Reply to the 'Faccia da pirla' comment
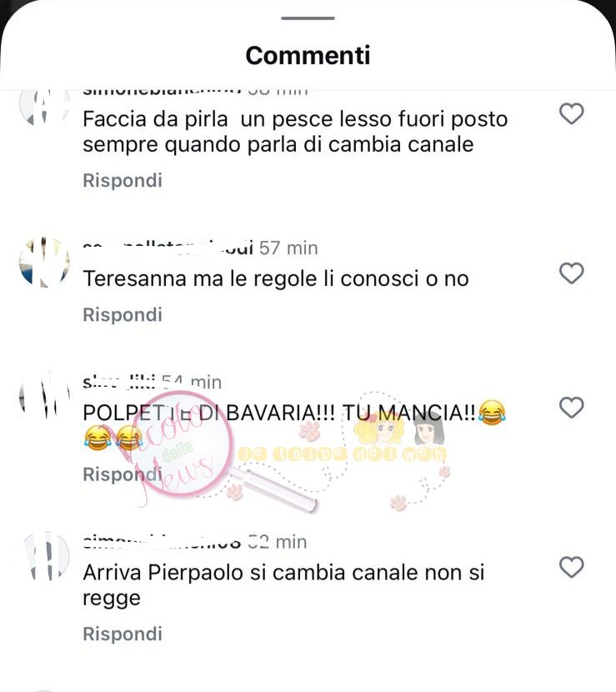Image resolution: width=616 pixels, height=692 pixels. pos(123,180)
